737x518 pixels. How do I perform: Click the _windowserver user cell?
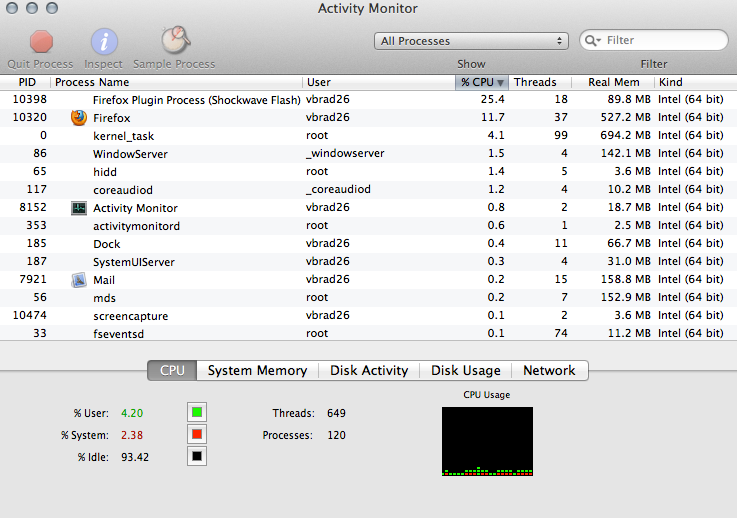pyautogui.click(x=345, y=153)
